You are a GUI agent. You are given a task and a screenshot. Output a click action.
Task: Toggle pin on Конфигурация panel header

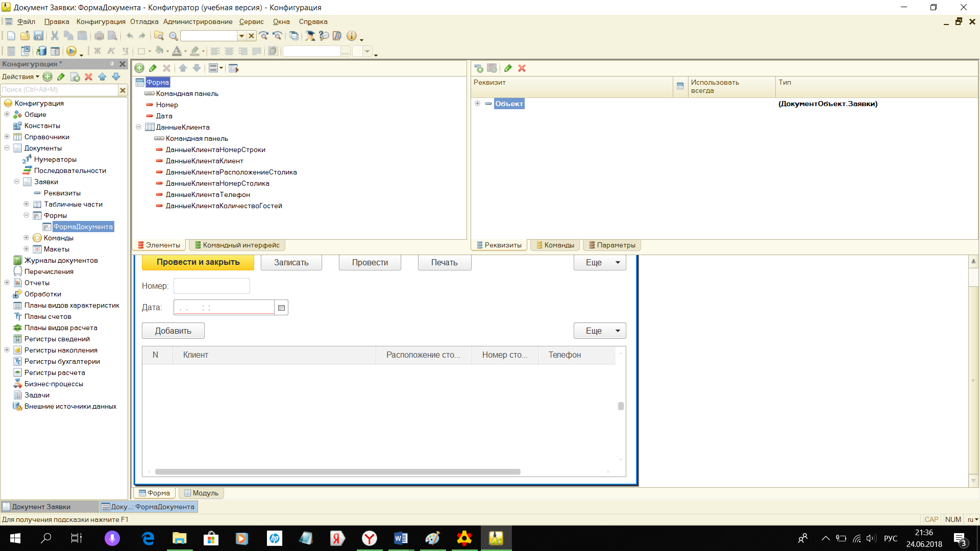click(x=112, y=64)
